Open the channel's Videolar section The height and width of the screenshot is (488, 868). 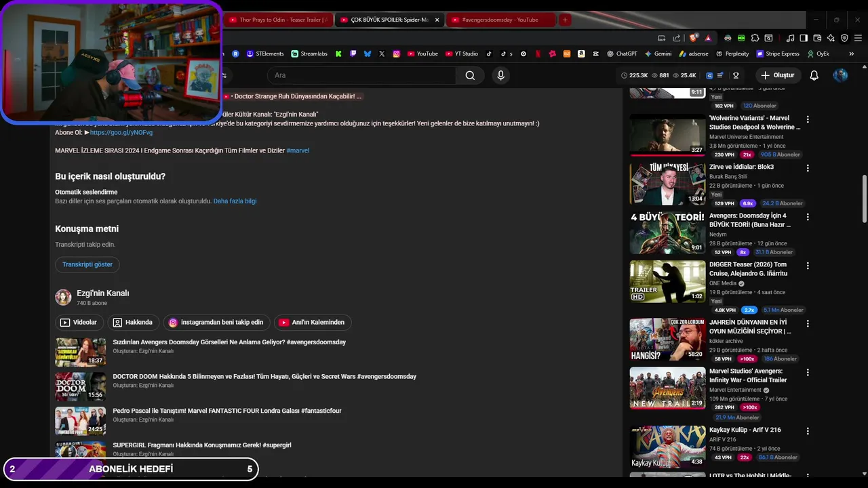79,323
